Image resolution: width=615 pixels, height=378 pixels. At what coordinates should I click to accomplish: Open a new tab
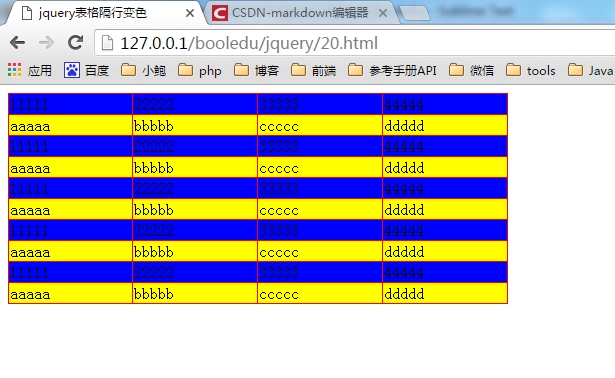click(415, 13)
